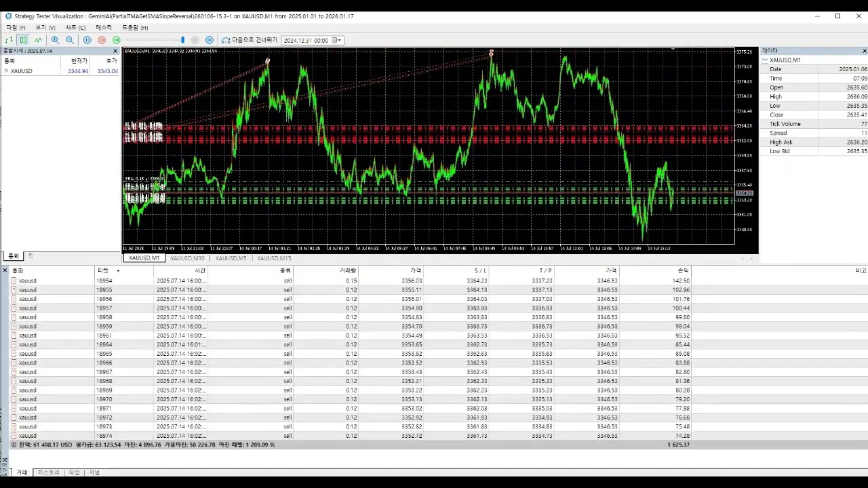The width and height of the screenshot is (868, 488).
Task: Select XAUUSD row in Market Watch
Action: point(60,70)
